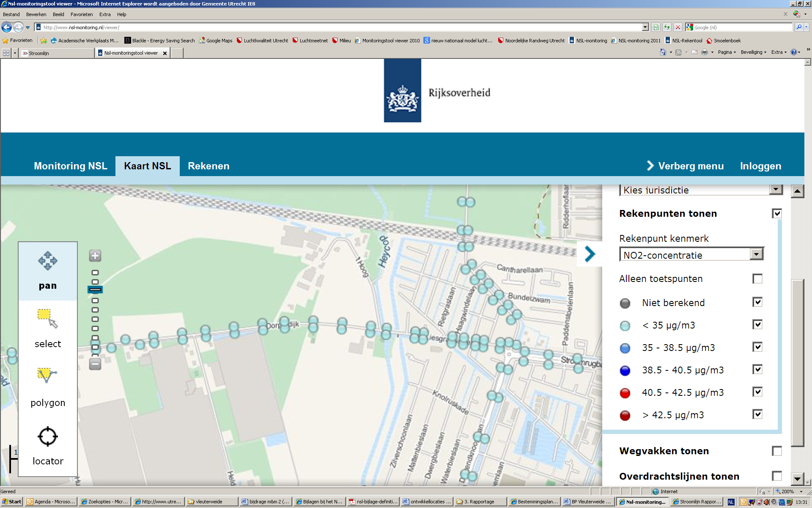Switch to the Rekenen tab

(208, 166)
